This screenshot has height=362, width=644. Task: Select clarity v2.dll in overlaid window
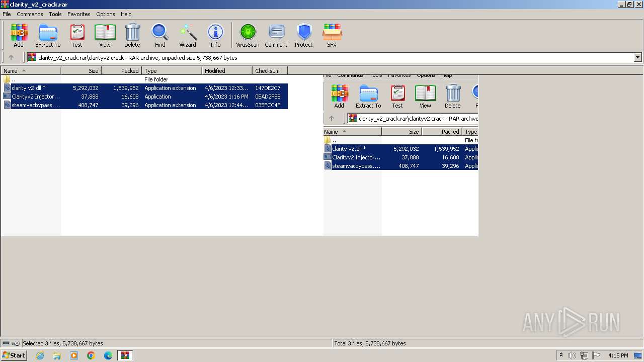(401, 149)
